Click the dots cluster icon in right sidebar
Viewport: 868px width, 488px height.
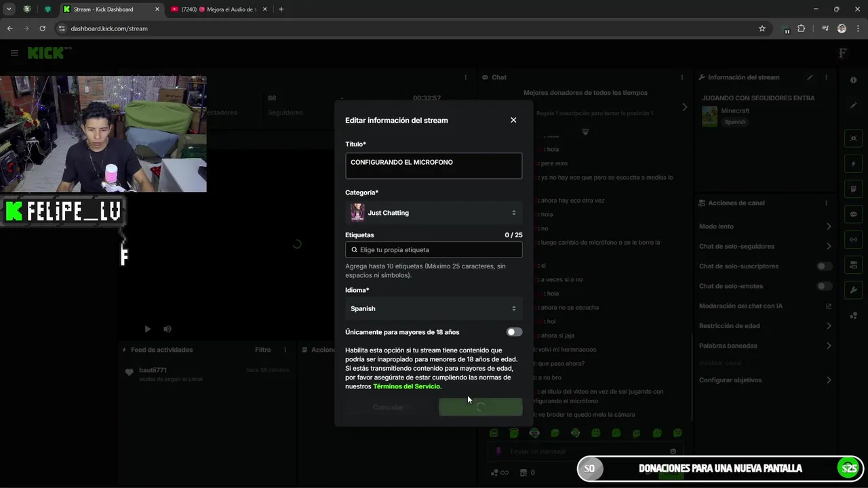click(854, 316)
